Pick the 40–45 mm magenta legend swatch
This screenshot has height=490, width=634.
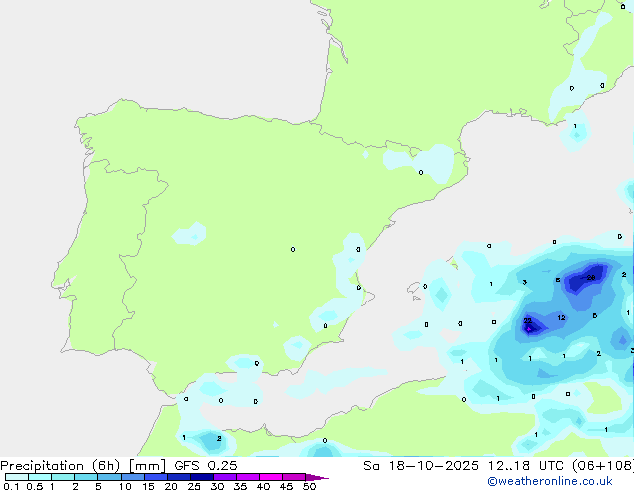tap(271, 477)
